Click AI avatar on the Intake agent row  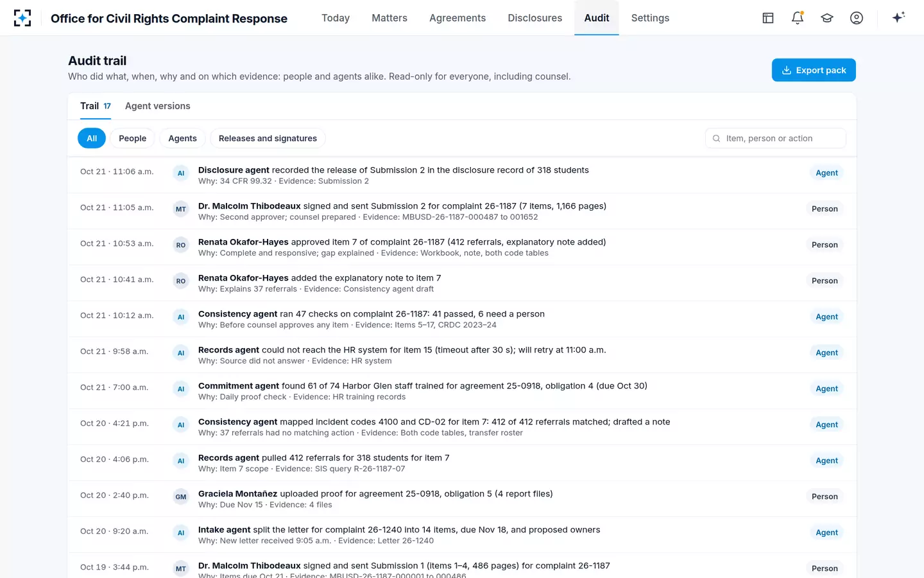pos(181,532)
